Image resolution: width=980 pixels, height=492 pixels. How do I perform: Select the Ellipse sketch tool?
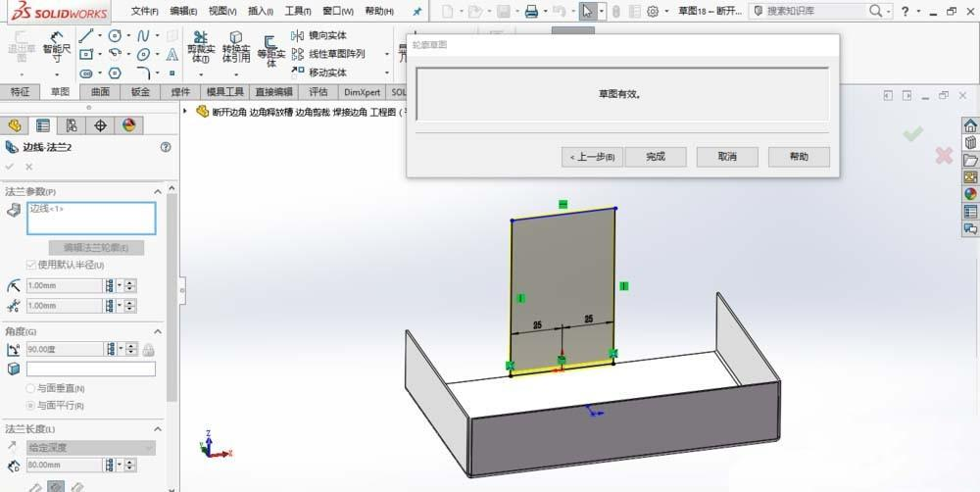143,54
